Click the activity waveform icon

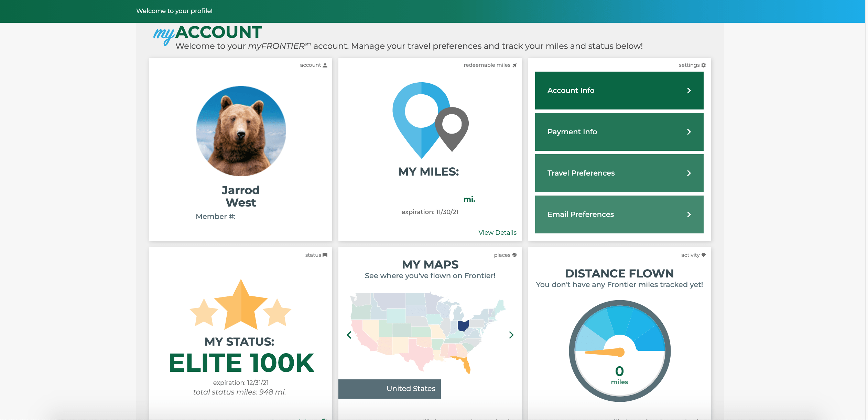click(704, 255)
